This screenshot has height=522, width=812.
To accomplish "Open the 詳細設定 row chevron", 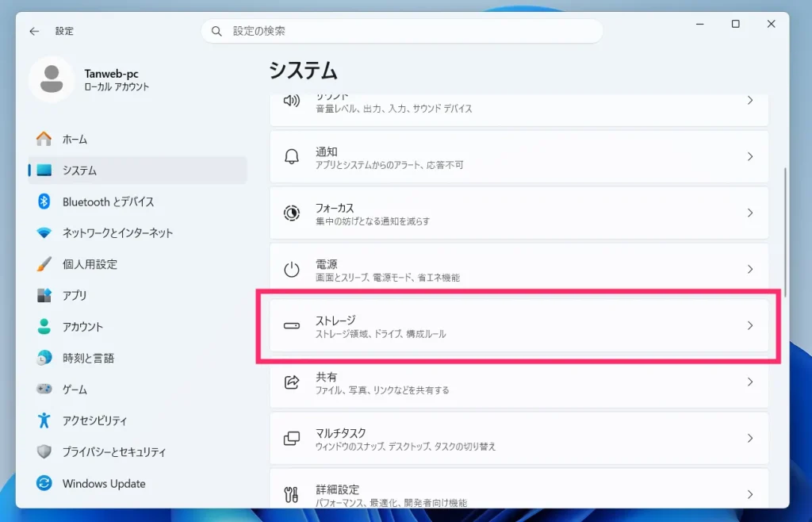I will [750, 494].
